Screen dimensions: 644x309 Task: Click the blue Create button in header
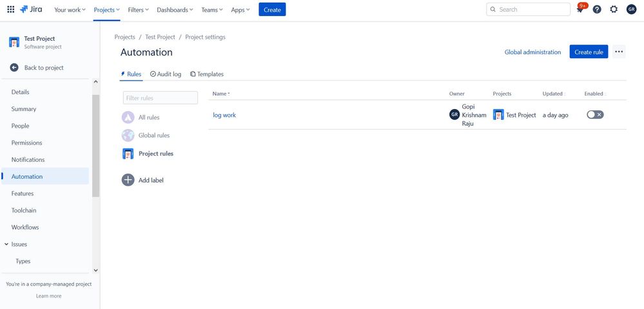coord(272,10)
